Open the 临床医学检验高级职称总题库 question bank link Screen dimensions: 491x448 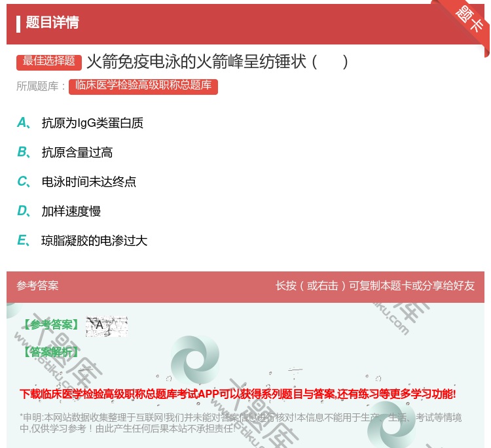click(x=143, y=86)
